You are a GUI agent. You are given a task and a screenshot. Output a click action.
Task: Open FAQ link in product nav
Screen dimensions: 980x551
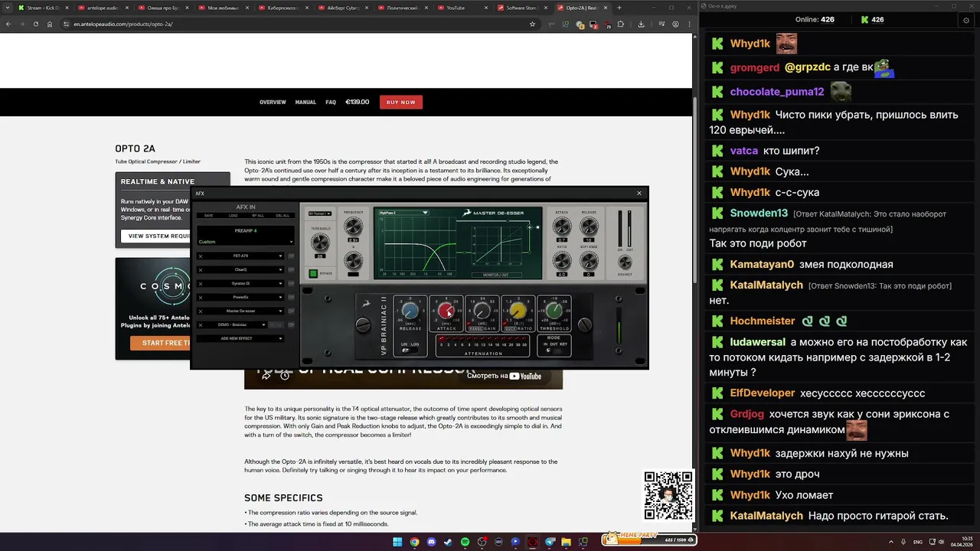[x=331, y=102]
